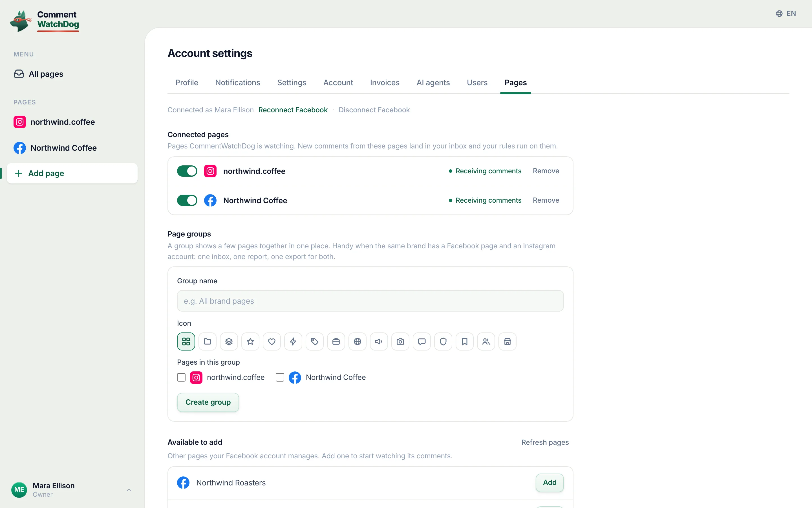
Task: Choose the folder icon for the group
Action: click(x=207, y=341)
